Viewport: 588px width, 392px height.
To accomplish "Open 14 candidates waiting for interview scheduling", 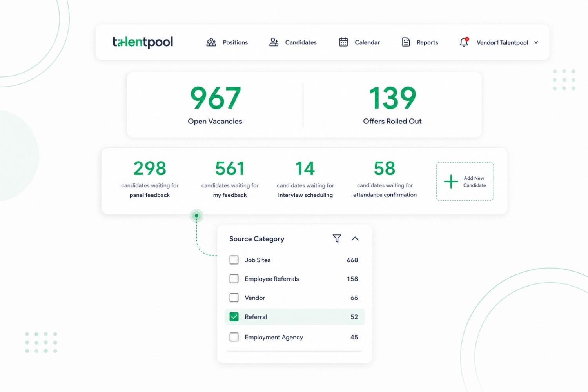I will pyautogui.click(x=305, y=179).
